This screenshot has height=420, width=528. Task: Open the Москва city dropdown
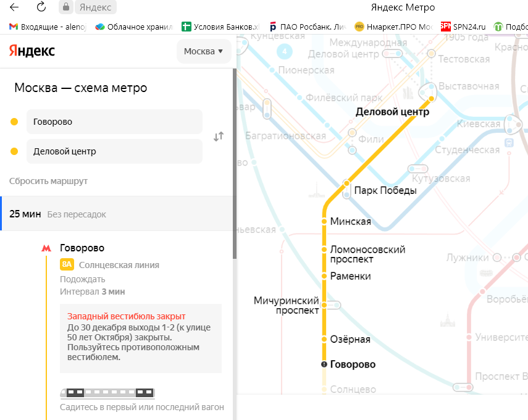coord(203,51)
